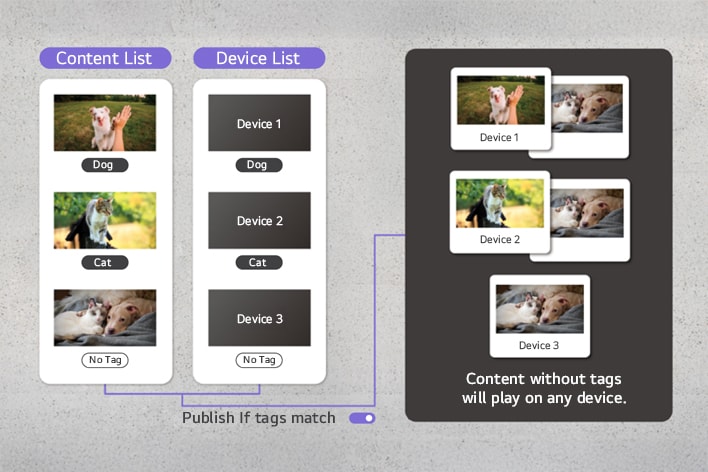
Task: Click the No Tag label in Content List
Action: click(x=105, y=360)
